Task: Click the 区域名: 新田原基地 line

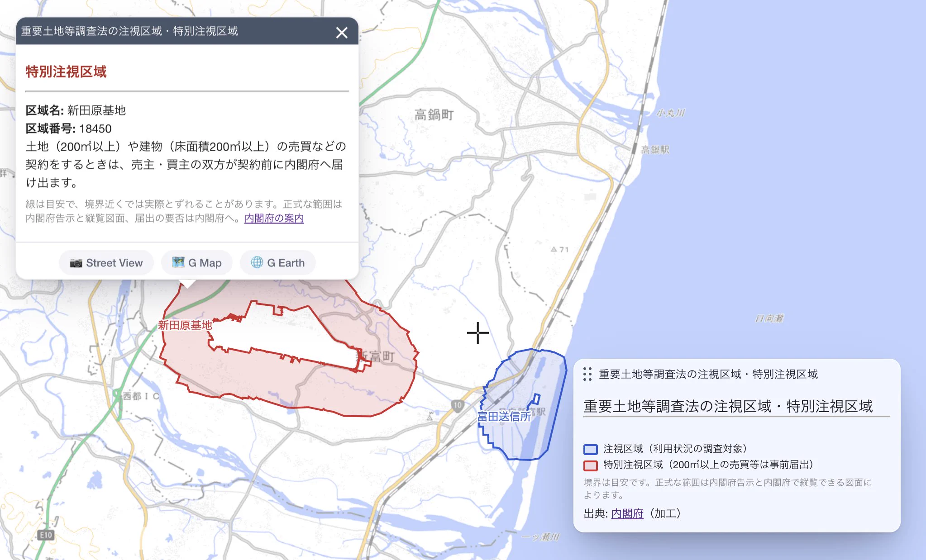Action: point(76,110)
